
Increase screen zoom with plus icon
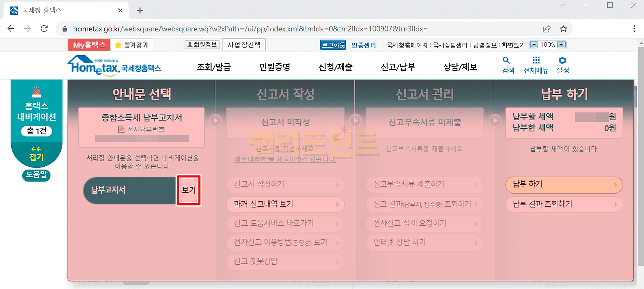click(x=561, y=45)
